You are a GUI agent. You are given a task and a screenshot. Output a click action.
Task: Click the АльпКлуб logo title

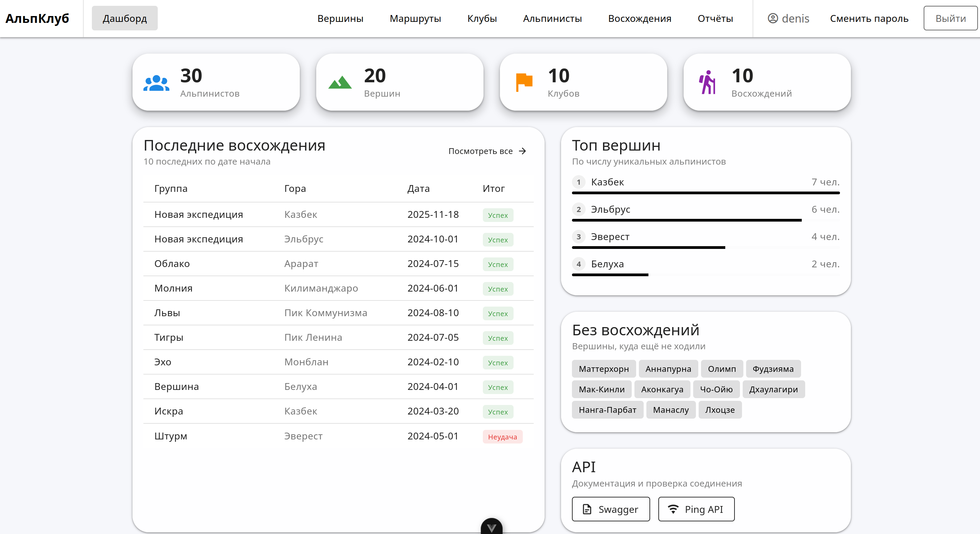point(37,18)
